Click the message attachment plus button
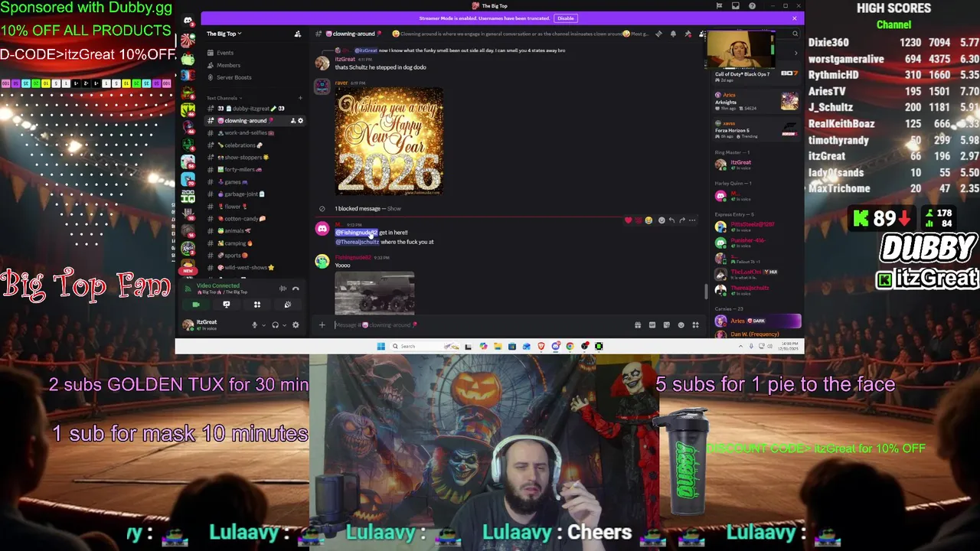This screenshot has width=980, height=551. [x=322, y=325]
